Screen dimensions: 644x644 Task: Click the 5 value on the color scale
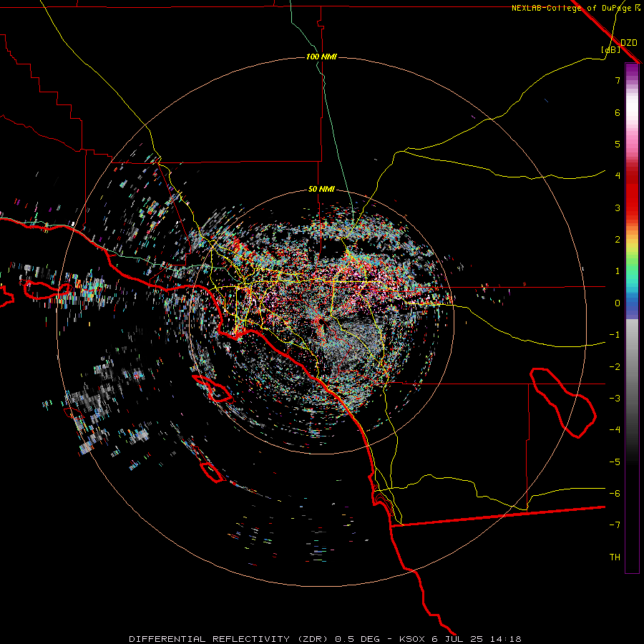click(x=618, y=144)
